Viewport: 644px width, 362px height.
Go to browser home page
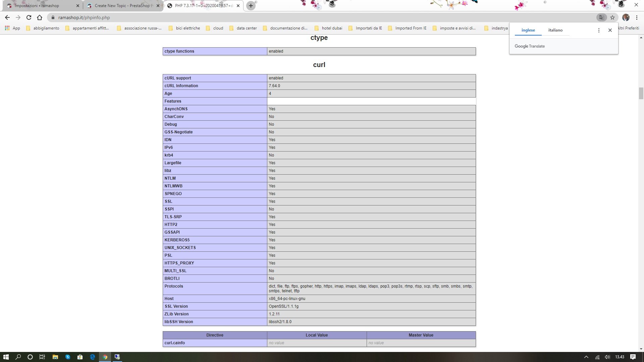coord(40,17)
